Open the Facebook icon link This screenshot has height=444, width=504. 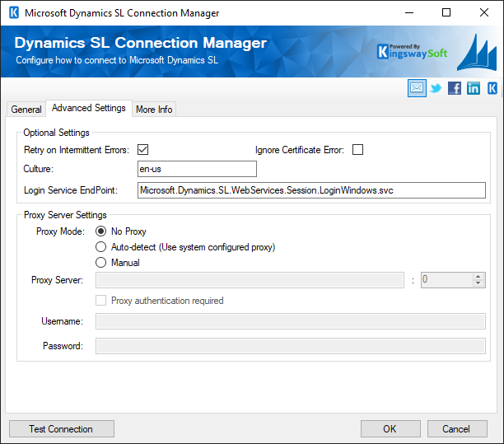(455, 88)
